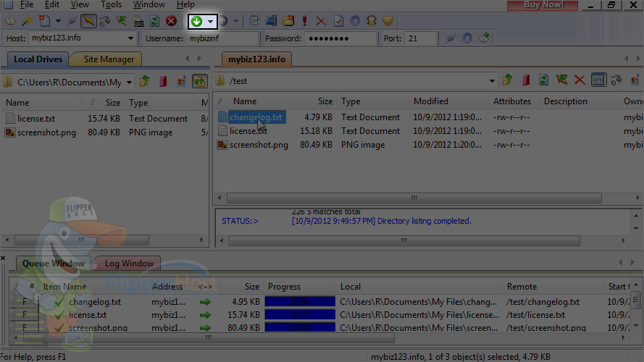Delete selected remote file with red X
Viewport: 644px width, 362px height.
(580, 80)
